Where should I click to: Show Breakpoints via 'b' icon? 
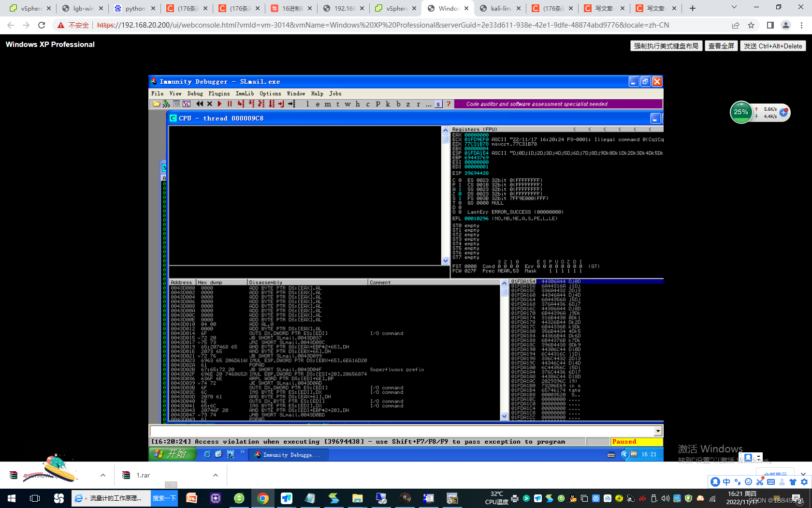(398, 104)
